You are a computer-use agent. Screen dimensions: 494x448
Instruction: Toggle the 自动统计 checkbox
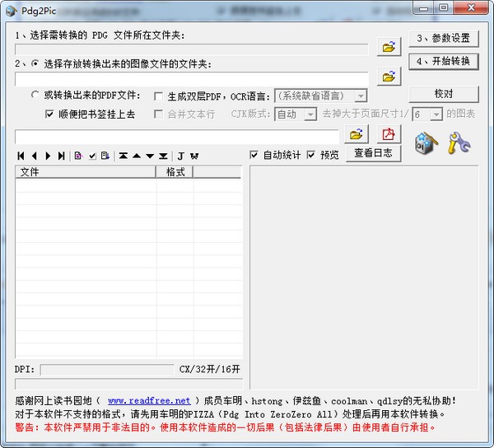pyautogui.click(x=254, y=155)
